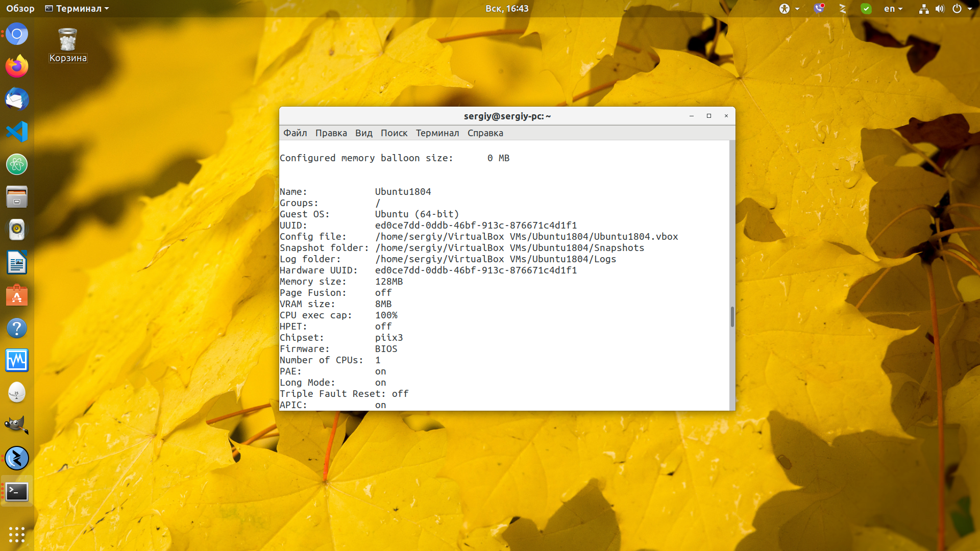The width and height of the screenshot is (980, 551).
Task: Open LibreOffice Writer from the dock
Action: tap(17, 262)
